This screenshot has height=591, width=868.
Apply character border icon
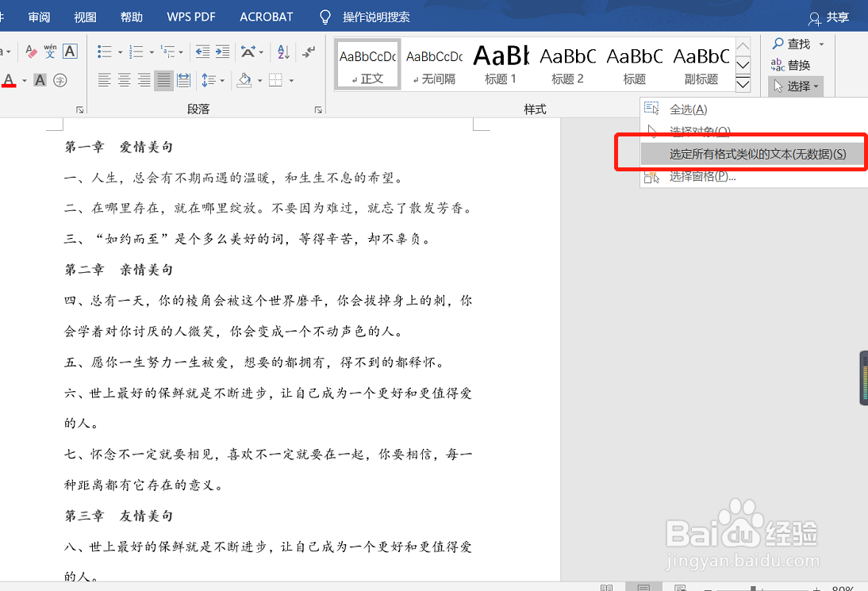[x=70, y=52]
